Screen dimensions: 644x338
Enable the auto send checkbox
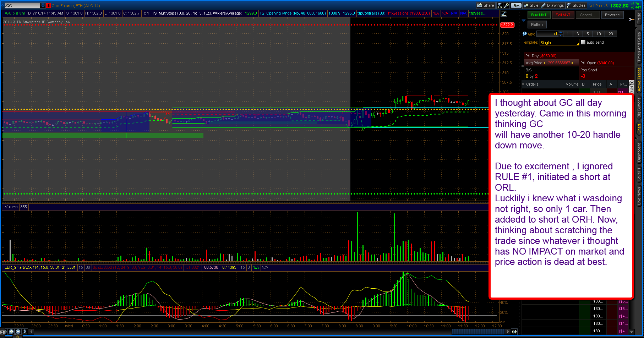coord(583,42)
